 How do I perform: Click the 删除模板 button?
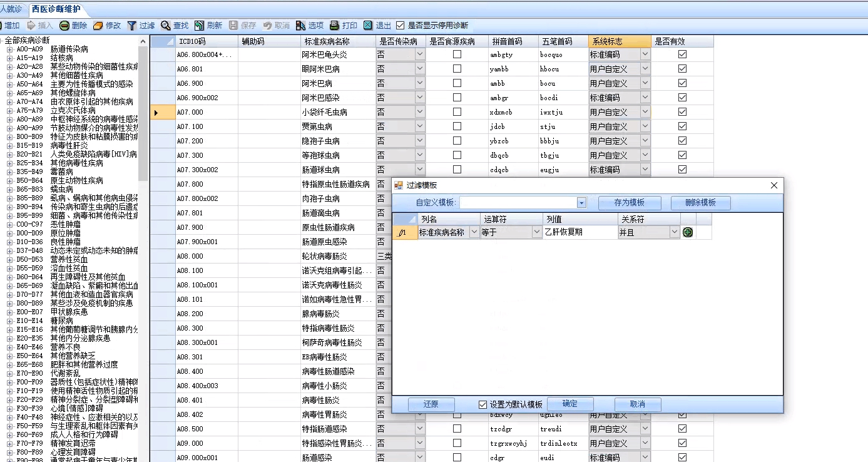click(701, 203)
